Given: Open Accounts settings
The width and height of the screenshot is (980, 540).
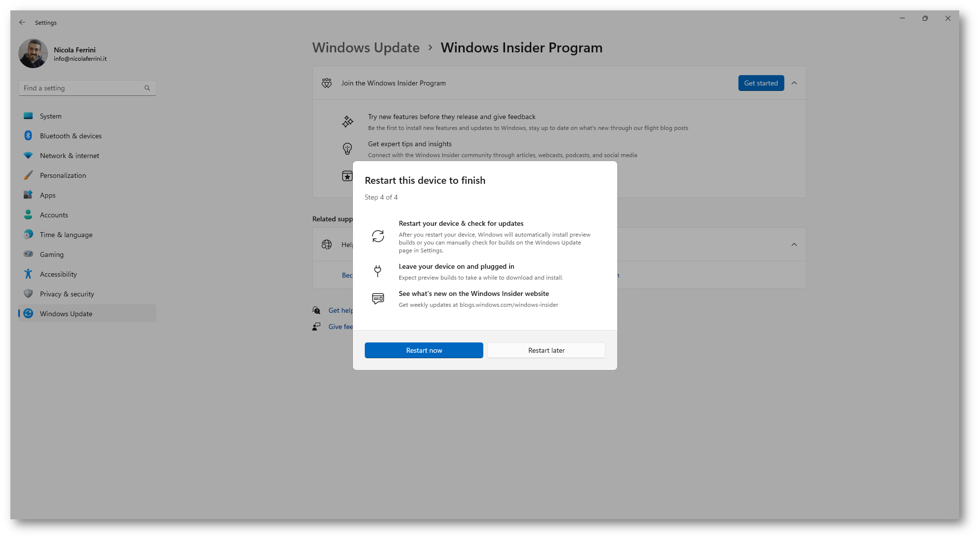Looking at the screenshot, I should [x=87, y=215].
